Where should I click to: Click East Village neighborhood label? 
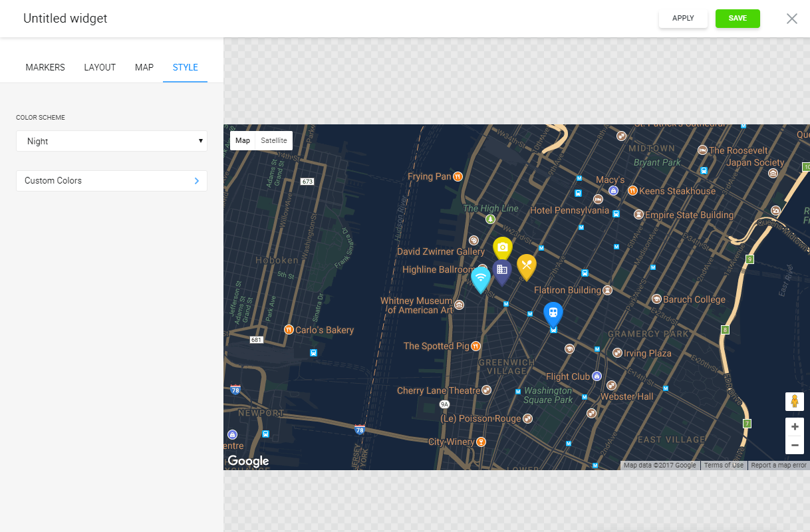pos(671,440)
